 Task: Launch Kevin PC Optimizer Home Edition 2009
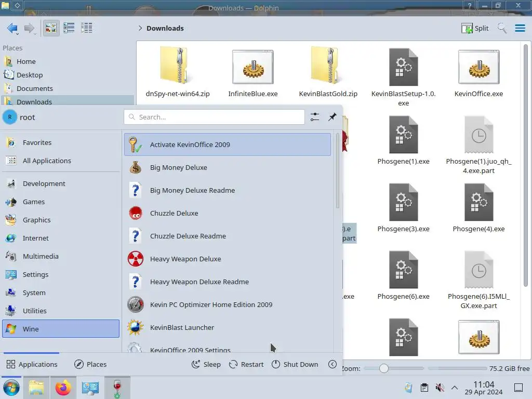point(228,304)
